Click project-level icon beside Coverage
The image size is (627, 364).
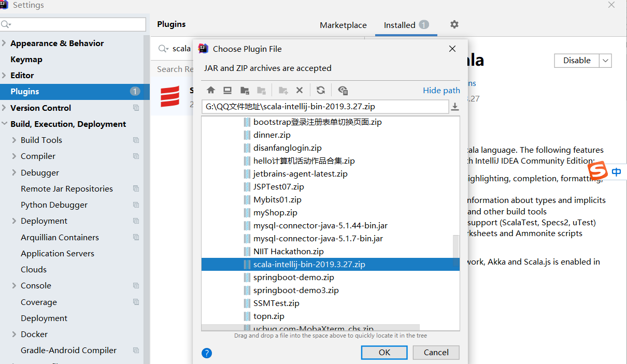point(136,302)
